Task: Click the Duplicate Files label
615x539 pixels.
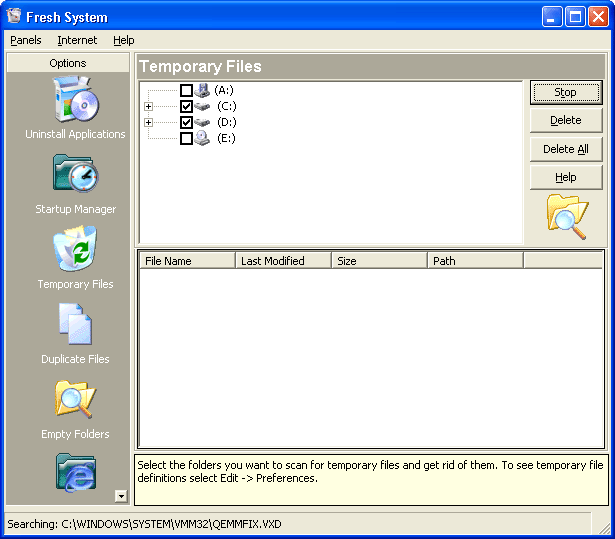Action: click(75, 359)
